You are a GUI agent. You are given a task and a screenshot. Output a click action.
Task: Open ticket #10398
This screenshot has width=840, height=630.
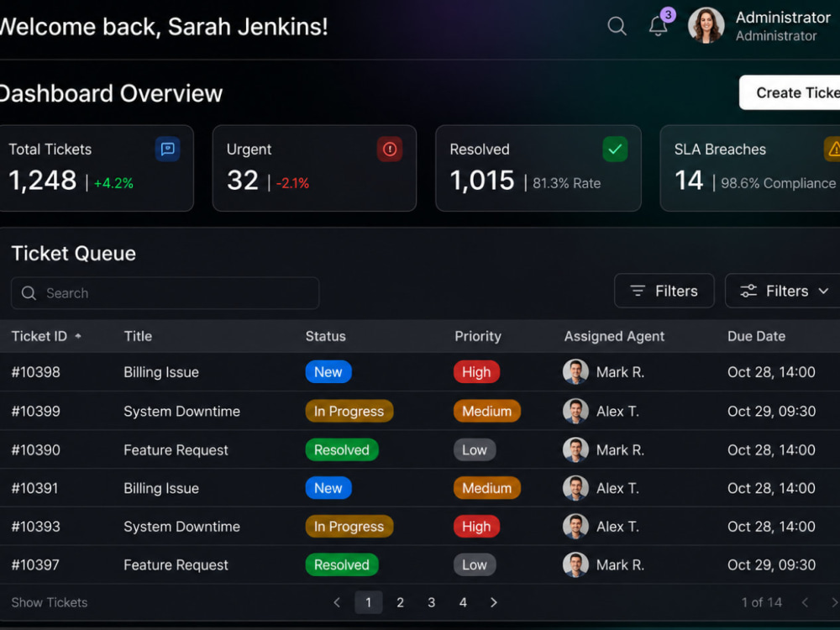click(36, 372)
